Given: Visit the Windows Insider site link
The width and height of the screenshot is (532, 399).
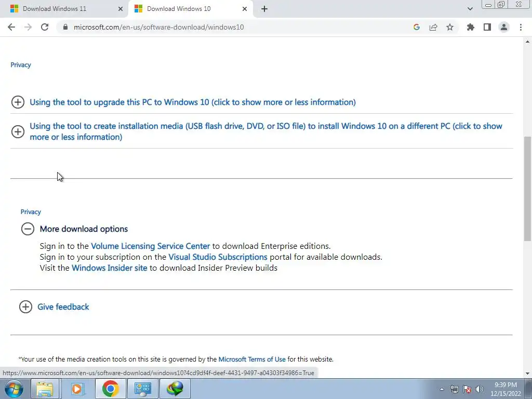Looking at the screenshot, I should click(109, 268).
